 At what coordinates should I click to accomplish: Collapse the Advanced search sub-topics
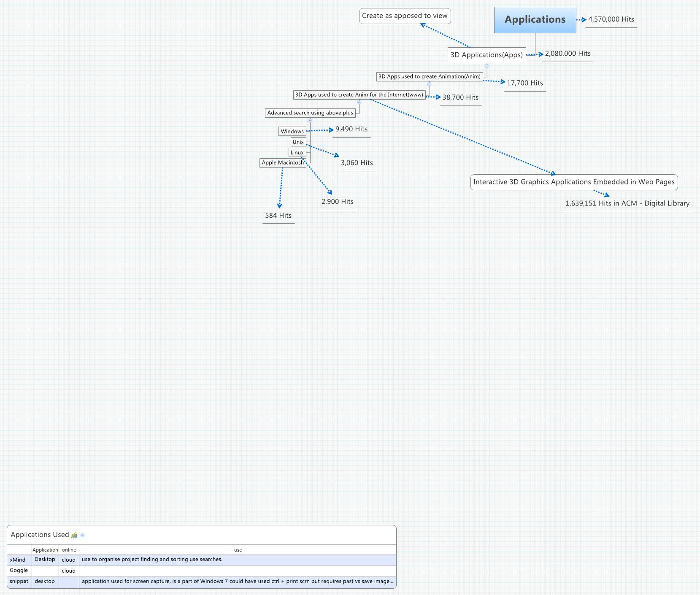[x=310, y=120]
